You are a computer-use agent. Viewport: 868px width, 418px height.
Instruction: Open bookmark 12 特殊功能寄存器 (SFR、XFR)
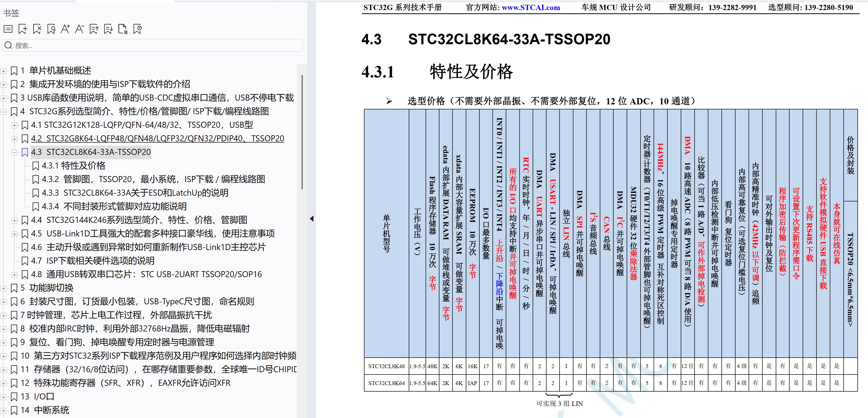(x=125, y=383)
